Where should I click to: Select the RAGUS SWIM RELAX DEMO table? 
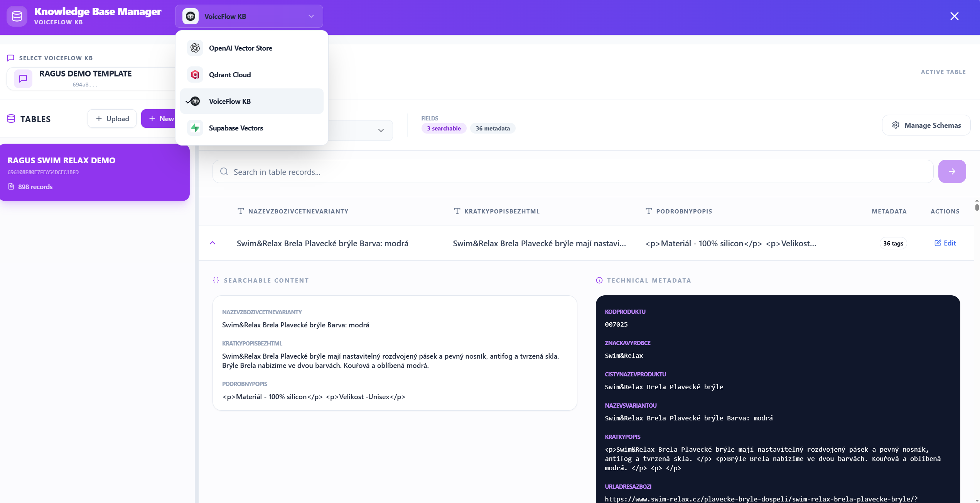[x=94, y=173]
